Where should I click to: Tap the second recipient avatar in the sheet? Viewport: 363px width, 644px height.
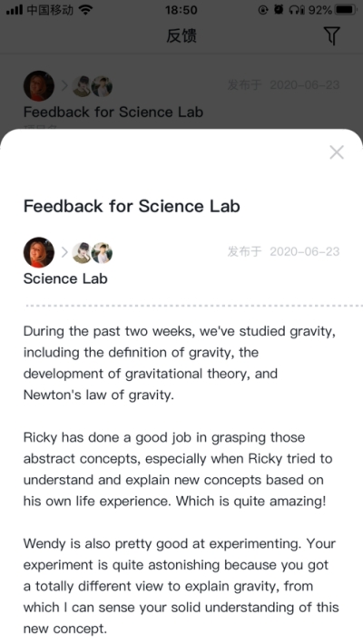pyautogui.click(x=102, y=252)
